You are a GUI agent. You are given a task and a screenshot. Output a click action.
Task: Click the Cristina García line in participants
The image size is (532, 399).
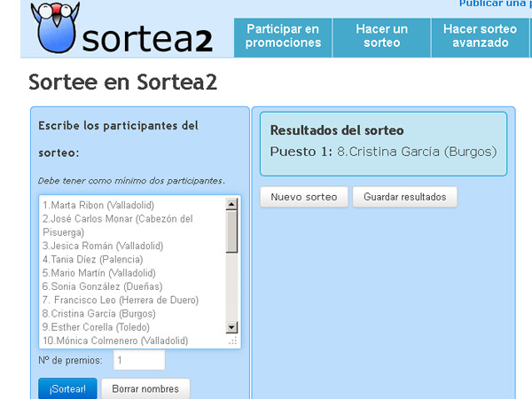click(x=98, y=314)
